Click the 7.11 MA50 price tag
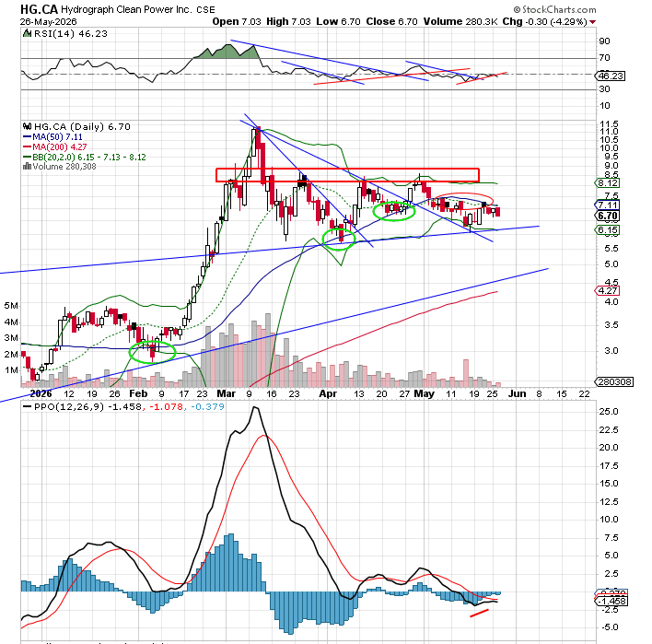The image size is (652, 644). (608, 205)
